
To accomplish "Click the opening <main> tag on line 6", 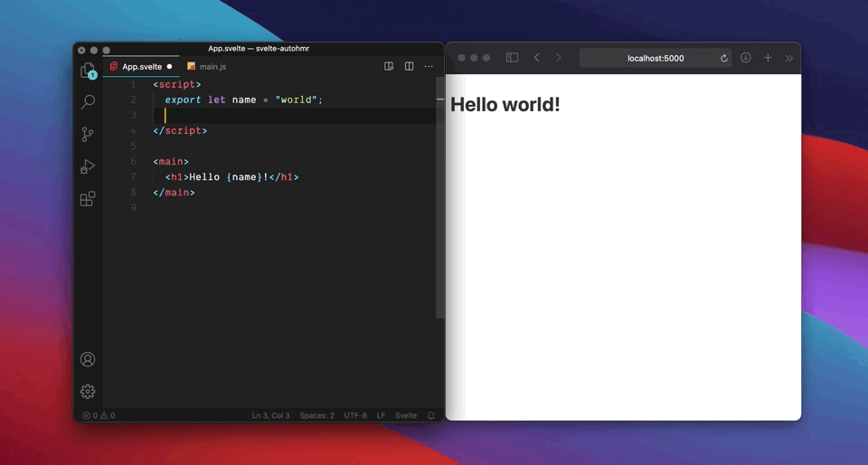I will (171, 162).
